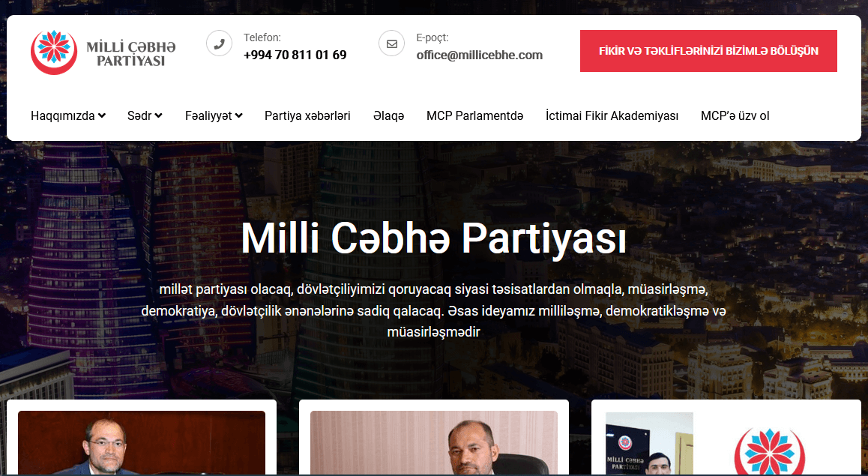Open the Partiya xəbərləri page

(x=307, y=115)
